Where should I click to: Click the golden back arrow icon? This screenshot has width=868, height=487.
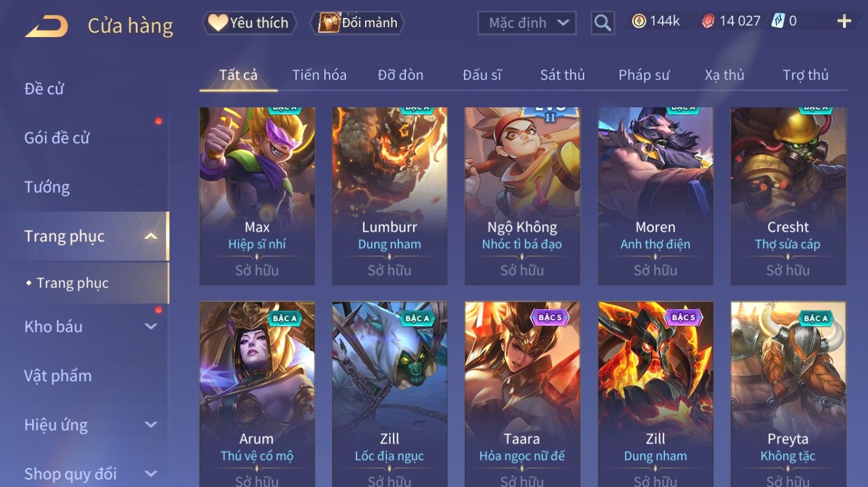coord(47,26)
